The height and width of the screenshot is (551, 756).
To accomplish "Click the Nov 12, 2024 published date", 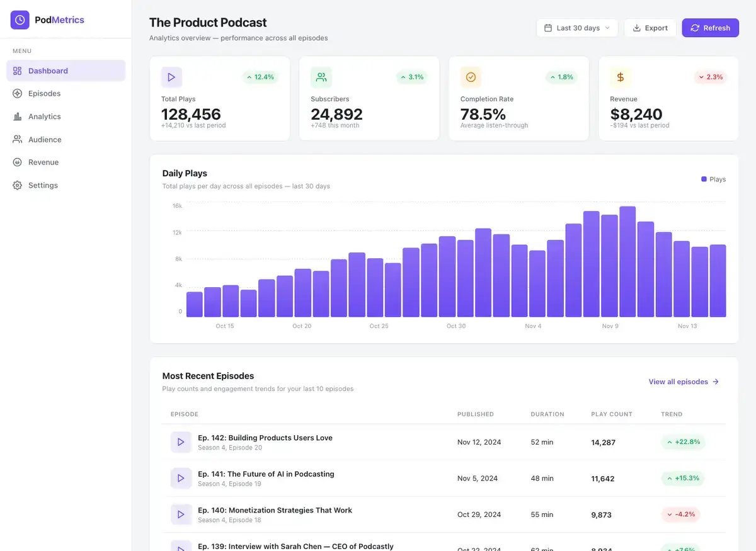I will tap(479, 442).
